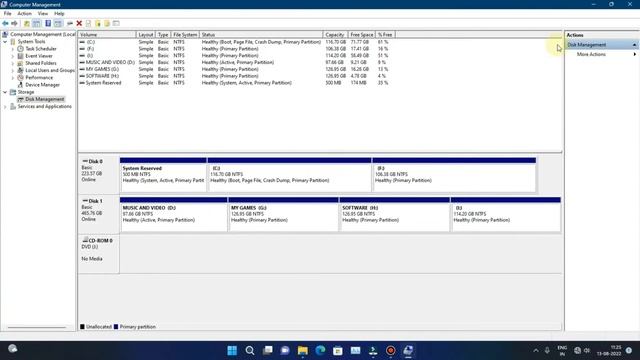
Task: Click the Back arrow in toolbar
Action: click(5, 24)
